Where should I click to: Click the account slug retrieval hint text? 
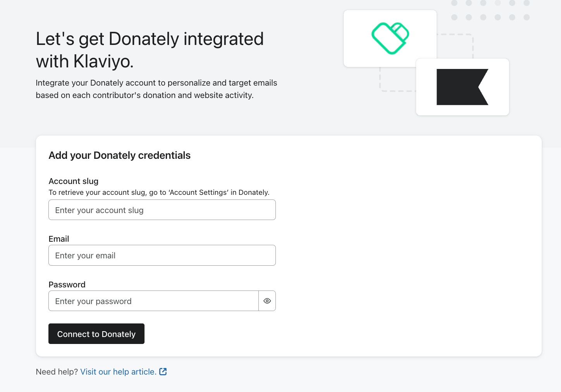tap(159, 193)
